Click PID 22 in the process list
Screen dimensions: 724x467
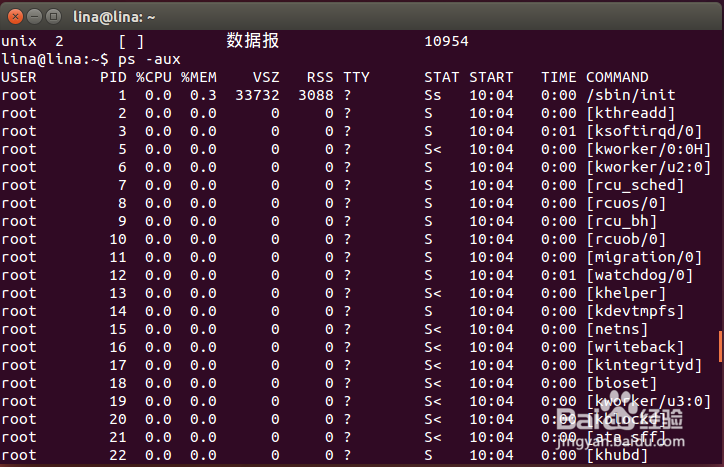coord(118,455)
